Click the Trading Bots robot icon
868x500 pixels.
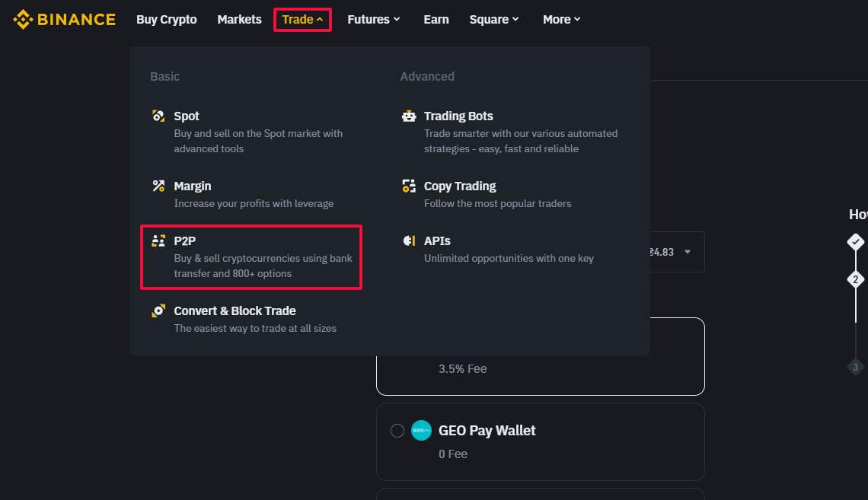coord(409,116)
